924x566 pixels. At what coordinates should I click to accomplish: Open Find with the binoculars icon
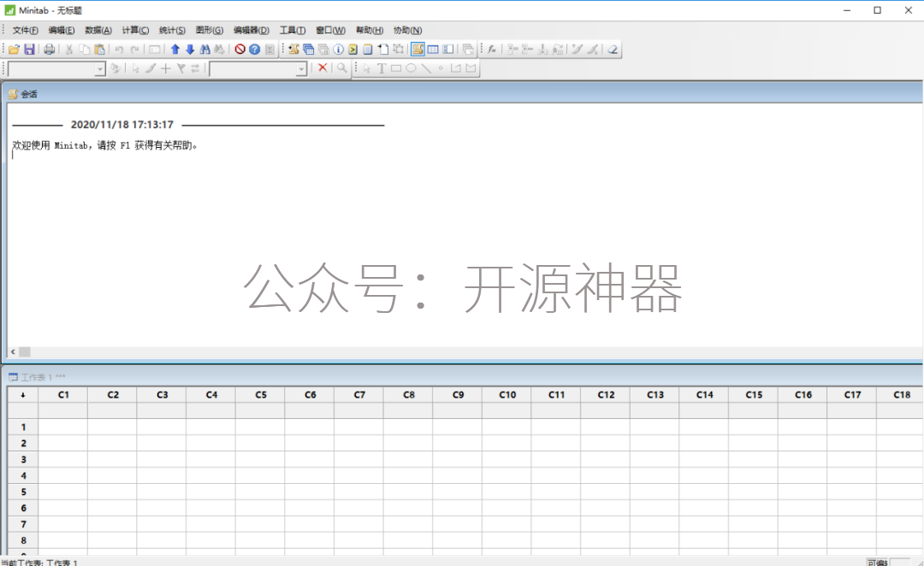[204, 50]
